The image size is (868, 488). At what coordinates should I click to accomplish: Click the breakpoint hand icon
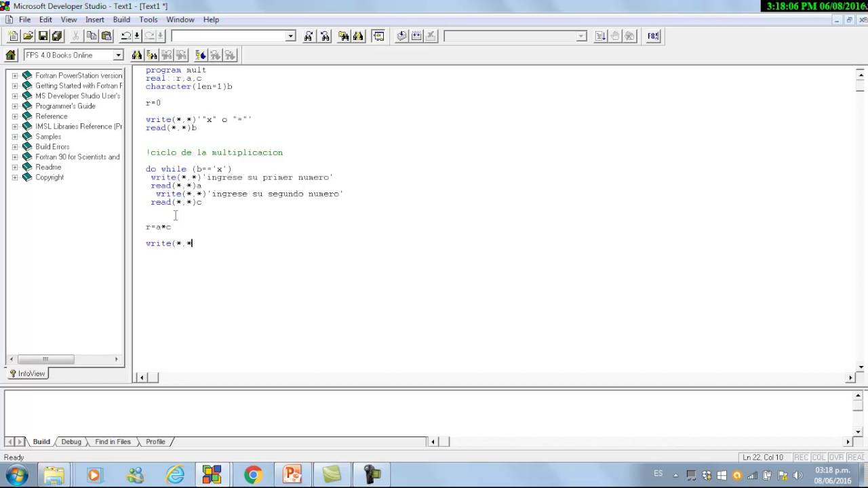(x=615, y=36)
